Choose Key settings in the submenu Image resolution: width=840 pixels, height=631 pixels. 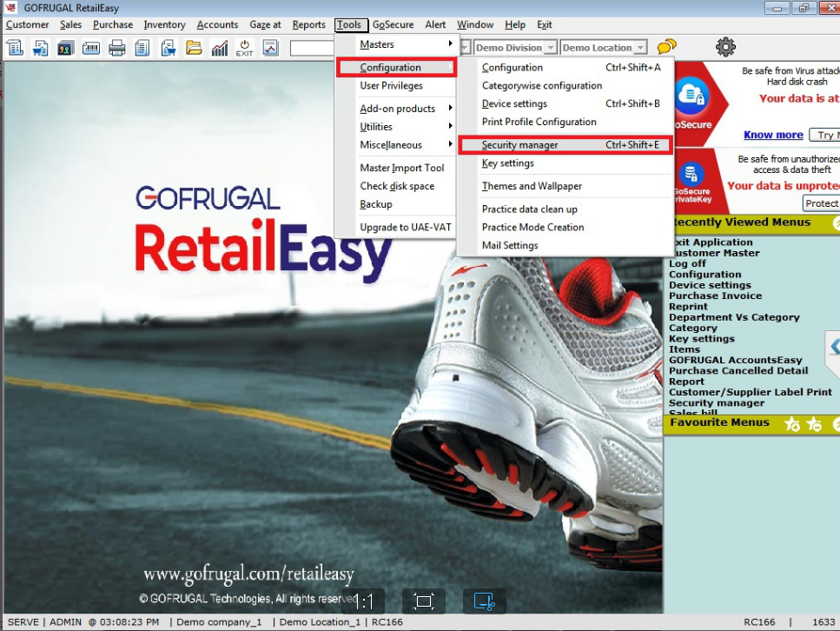pyautogui.click(x=566, y=163)
